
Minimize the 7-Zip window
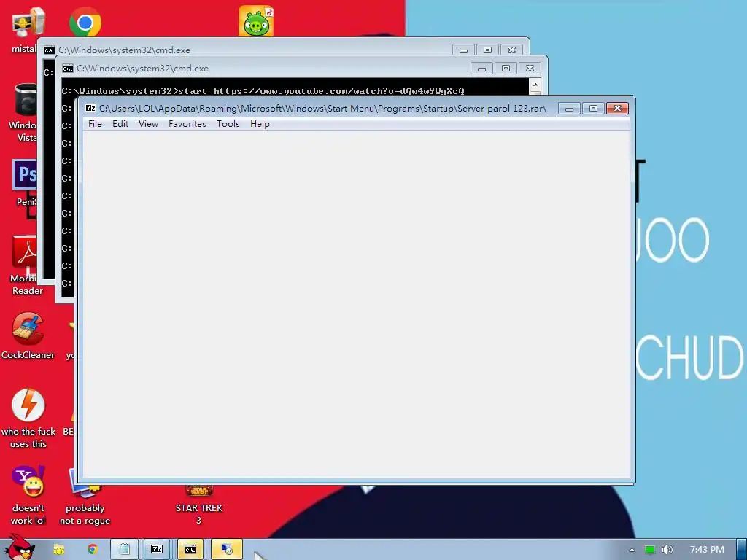569,109
